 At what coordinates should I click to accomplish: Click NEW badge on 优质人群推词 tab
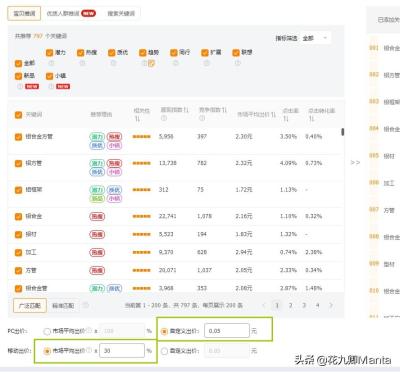(x=88, y=13)
